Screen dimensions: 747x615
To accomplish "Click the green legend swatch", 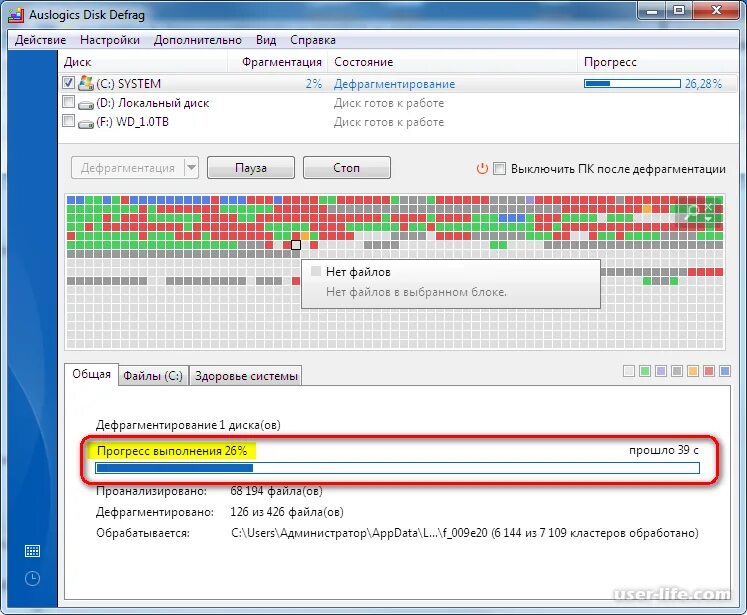I will [645, 371].
